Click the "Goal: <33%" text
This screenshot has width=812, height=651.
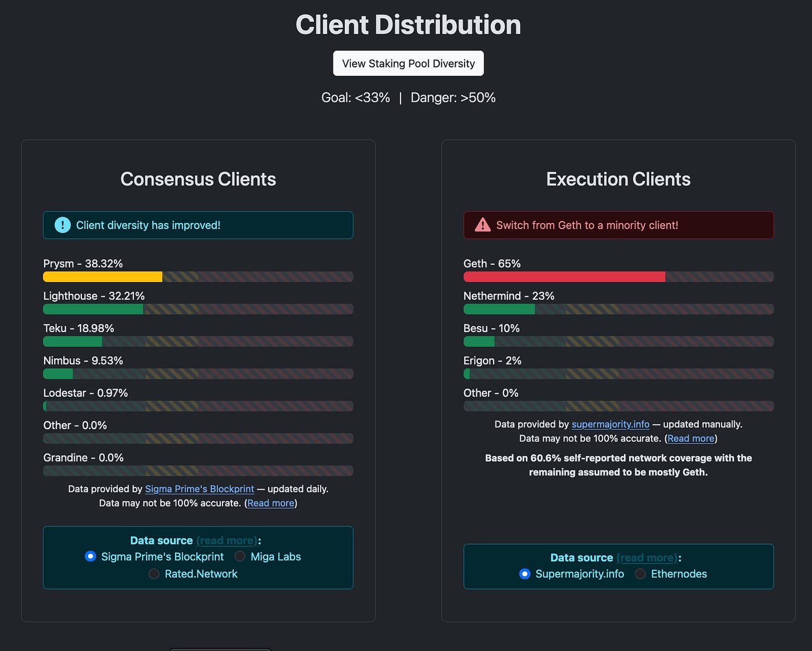[356, 98]
